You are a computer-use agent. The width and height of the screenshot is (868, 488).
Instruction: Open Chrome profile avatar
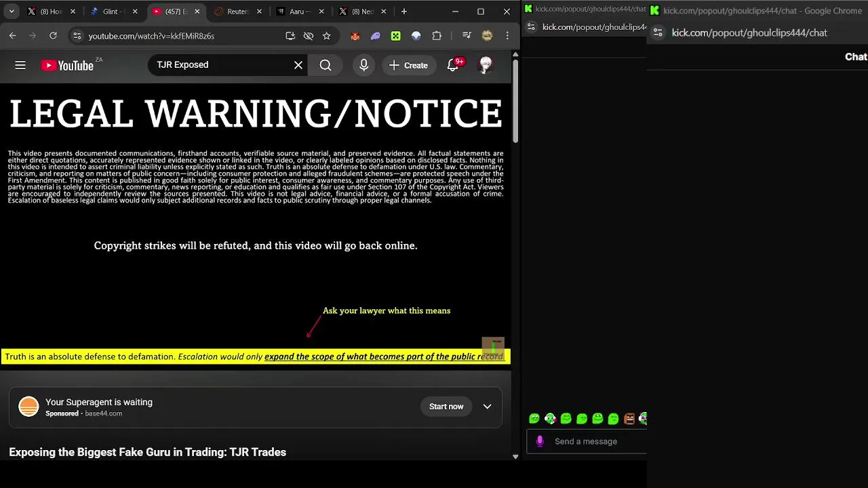487,36
